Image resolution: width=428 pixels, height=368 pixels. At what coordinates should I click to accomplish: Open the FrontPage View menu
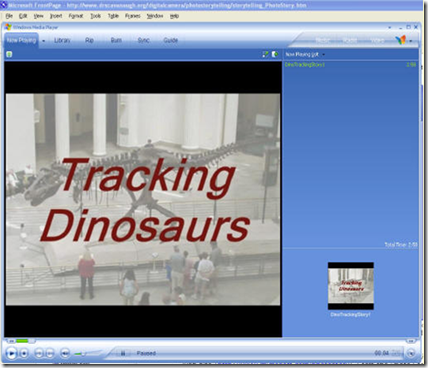click(38, 16)
